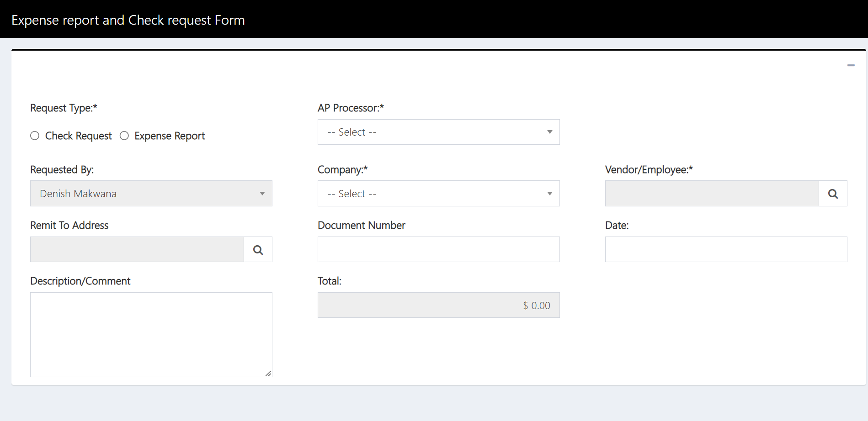Click the Expense report and Check request Form title
The image size is (868, 421).
[128, 20]
